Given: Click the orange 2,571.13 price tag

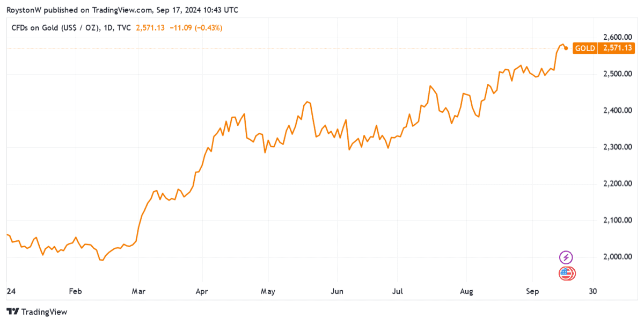Looking at the screenshot, I should click(617, 48).
